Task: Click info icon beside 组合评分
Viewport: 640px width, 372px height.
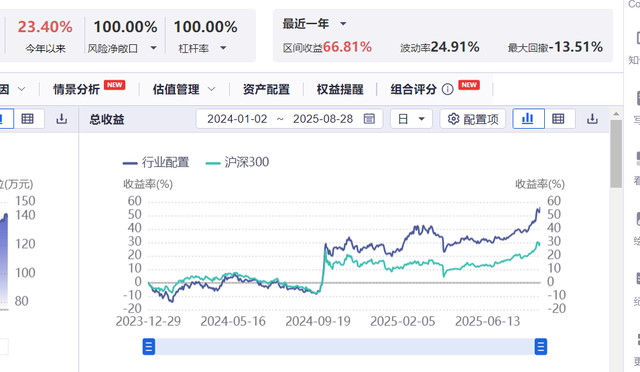Action: click(x=448, y=89)
